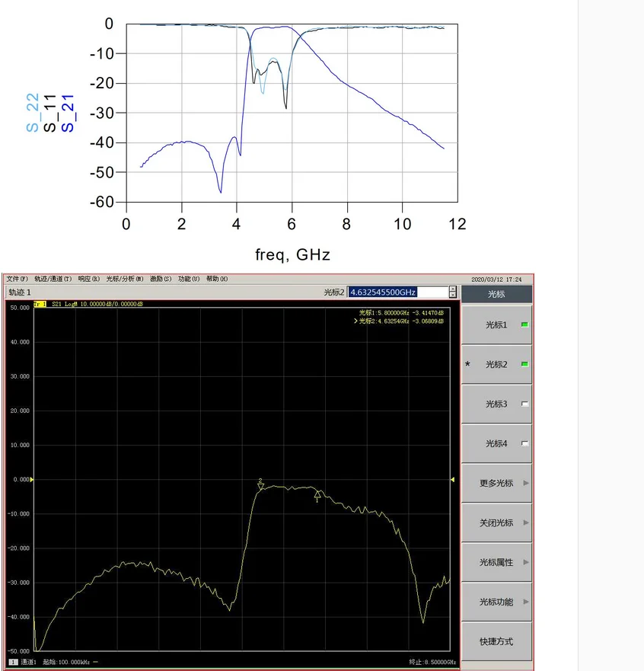Screen dimensions: 644x671
Task: Select the 光标1 marker button
Action: pyautogui.click(x=496, y=324)
